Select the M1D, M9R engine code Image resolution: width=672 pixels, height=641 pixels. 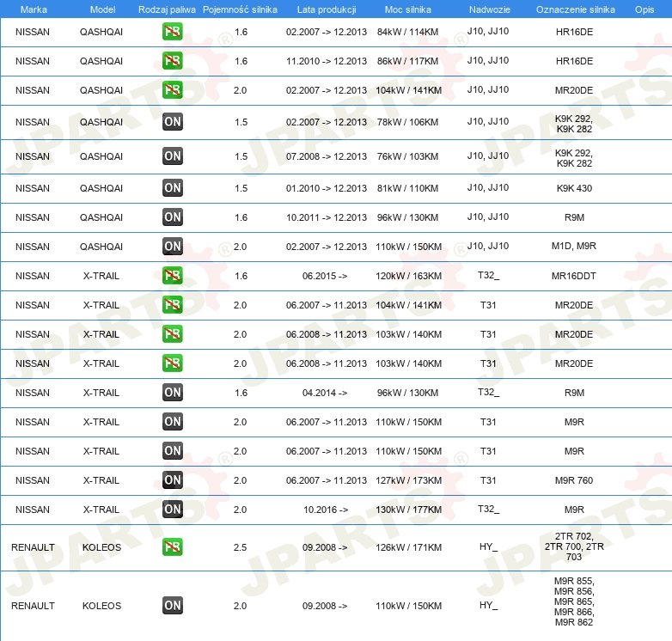point(574,246)
